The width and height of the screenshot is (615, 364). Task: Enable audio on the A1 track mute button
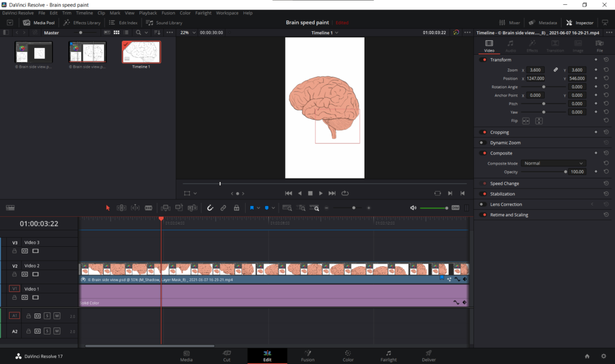point(56,315)
